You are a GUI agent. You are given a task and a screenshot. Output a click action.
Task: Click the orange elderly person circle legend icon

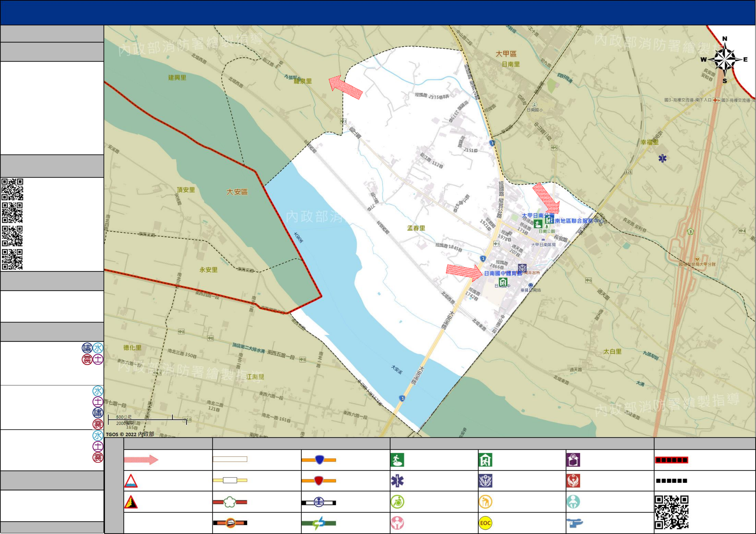(x=486, y=502)
